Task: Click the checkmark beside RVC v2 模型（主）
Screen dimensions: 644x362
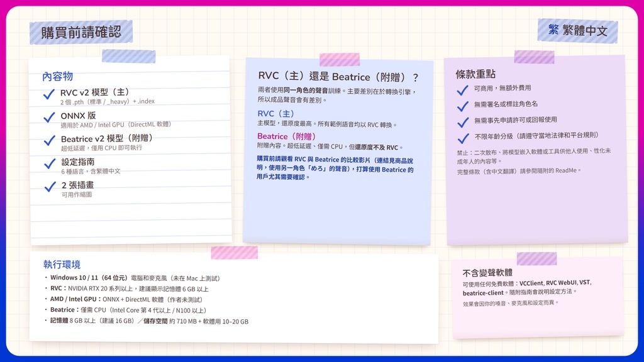Action: click(49, 95)
